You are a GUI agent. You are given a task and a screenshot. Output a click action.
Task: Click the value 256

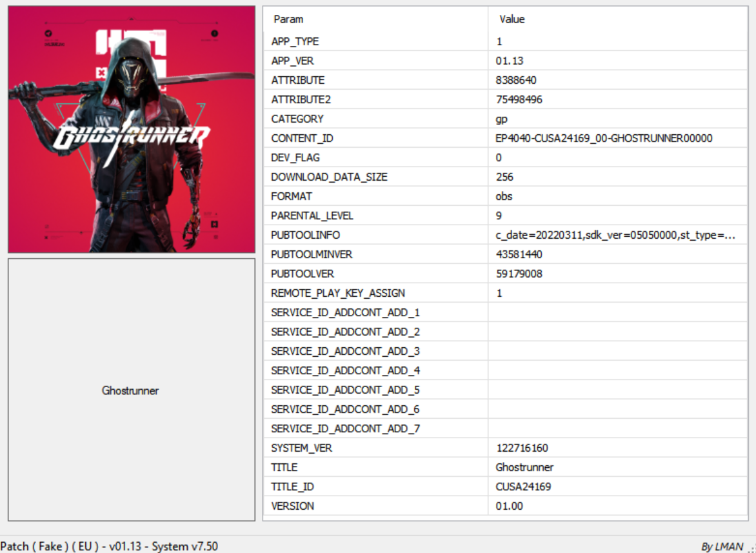(504, 176)
